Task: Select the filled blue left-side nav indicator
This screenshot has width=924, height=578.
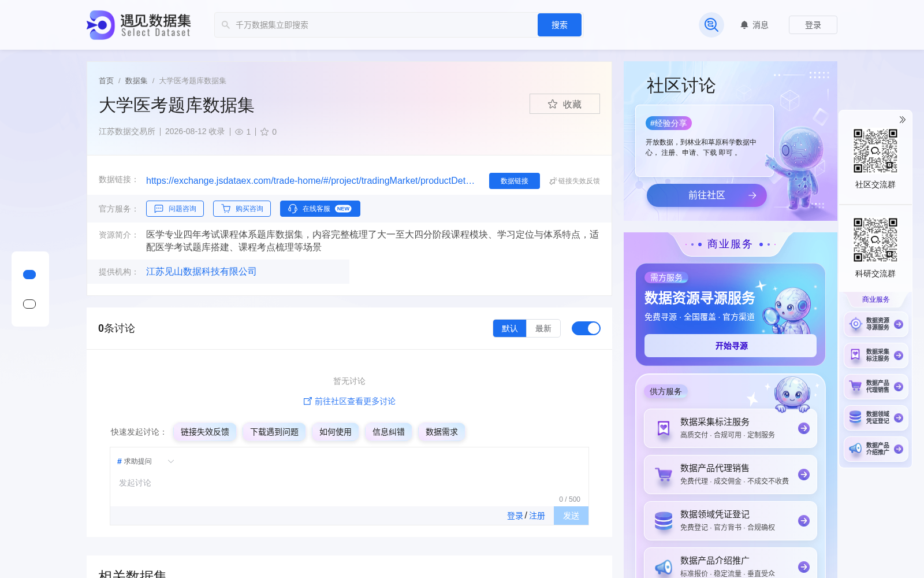Action: 29,275
